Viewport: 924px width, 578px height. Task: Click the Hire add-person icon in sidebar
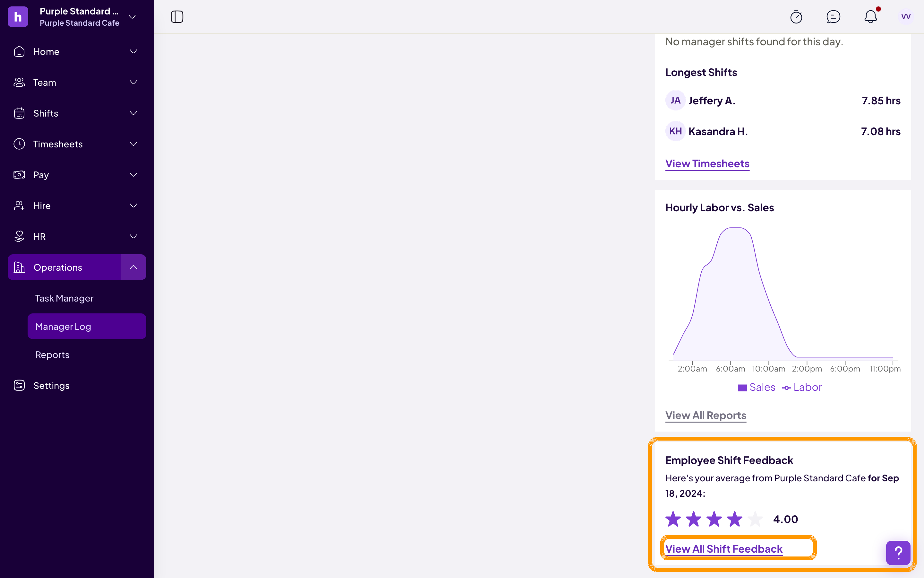pos(19,206)
